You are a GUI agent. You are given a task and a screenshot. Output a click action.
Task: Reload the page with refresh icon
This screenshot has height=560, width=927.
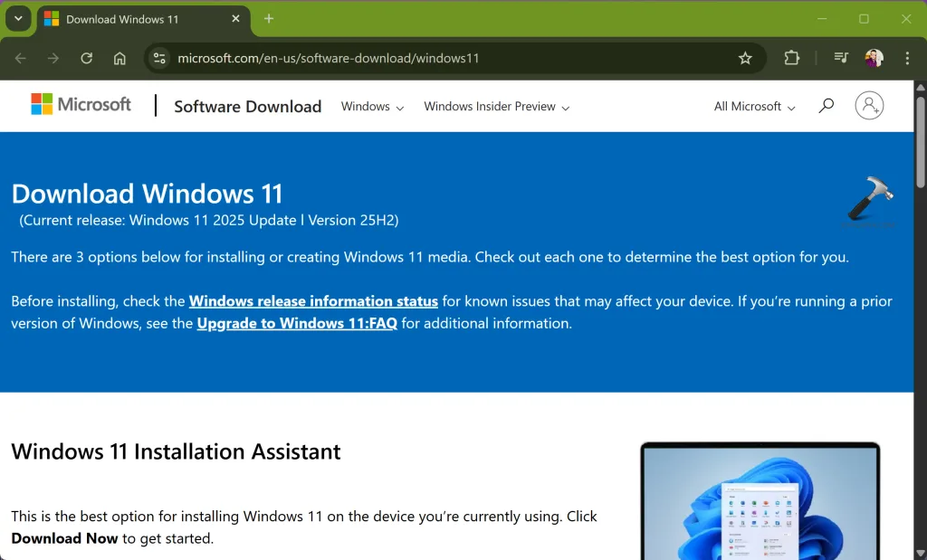[x=86, y=58]
